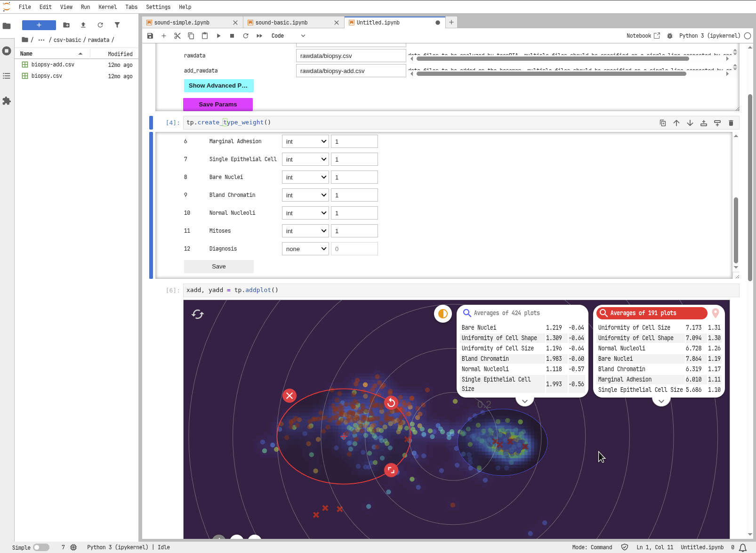756x553 pixels.
Task: Create a new folder in file browser
Action: [x=66, y=25]
